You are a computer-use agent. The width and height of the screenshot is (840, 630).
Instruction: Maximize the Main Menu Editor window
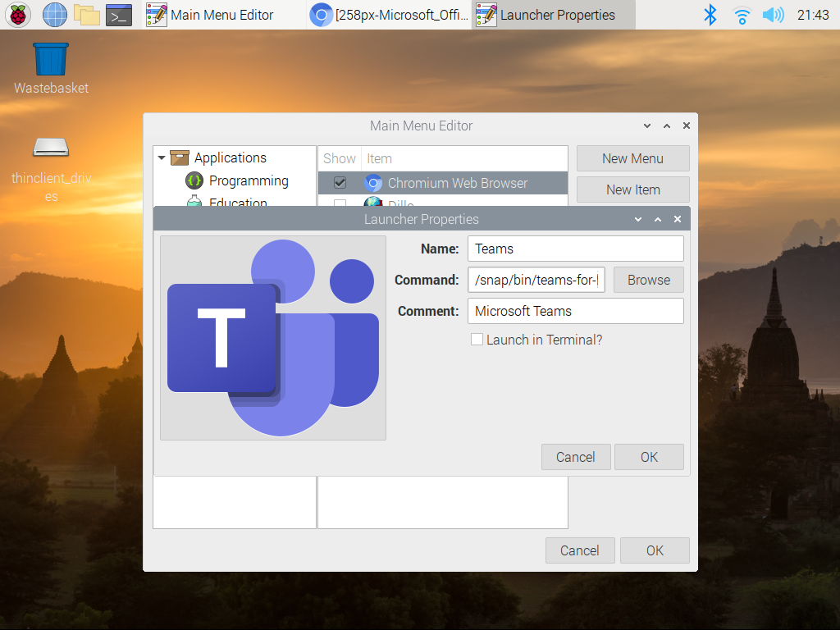[x=667, y=126]
